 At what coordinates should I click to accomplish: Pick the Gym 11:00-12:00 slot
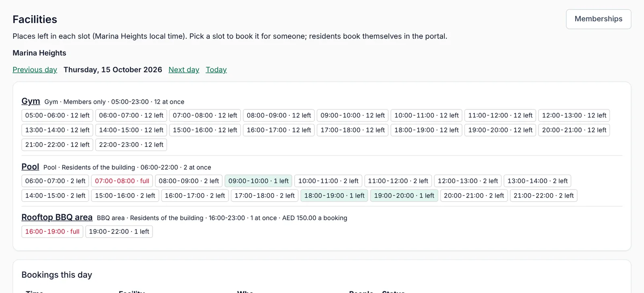tap(500, 116)
